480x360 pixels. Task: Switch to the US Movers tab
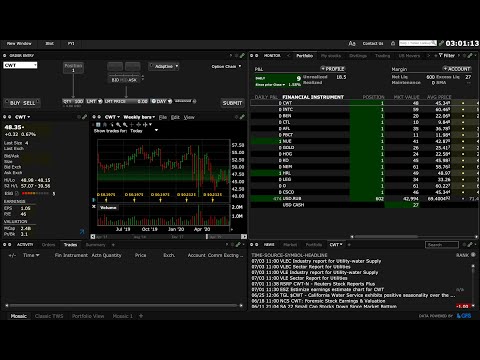tap(409, 56)
